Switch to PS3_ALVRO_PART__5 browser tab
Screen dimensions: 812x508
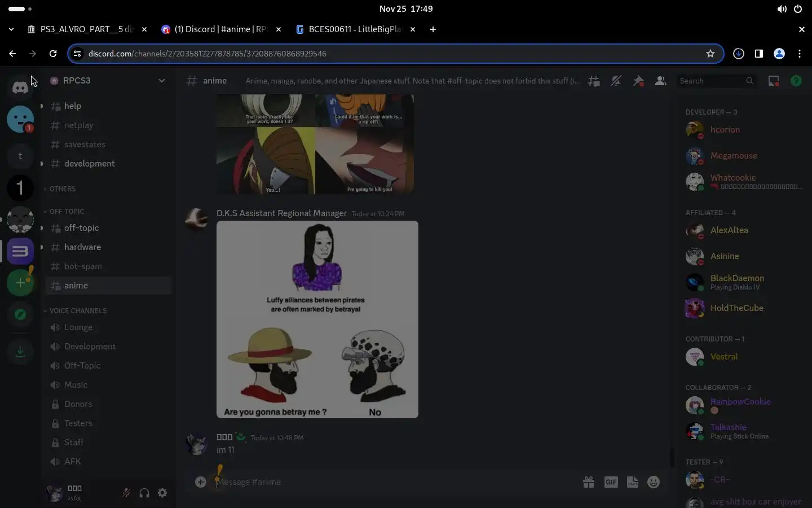[x=87, y=29]
